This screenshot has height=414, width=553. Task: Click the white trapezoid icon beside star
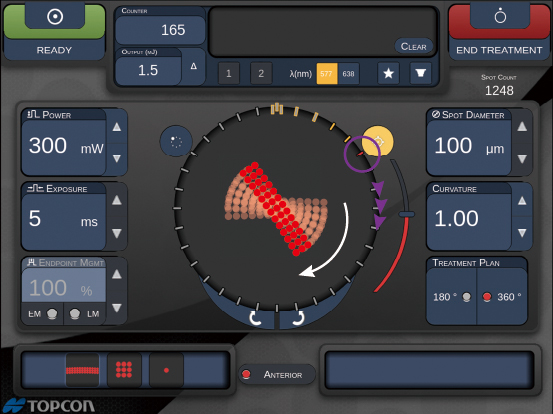[x=420, y=73]
